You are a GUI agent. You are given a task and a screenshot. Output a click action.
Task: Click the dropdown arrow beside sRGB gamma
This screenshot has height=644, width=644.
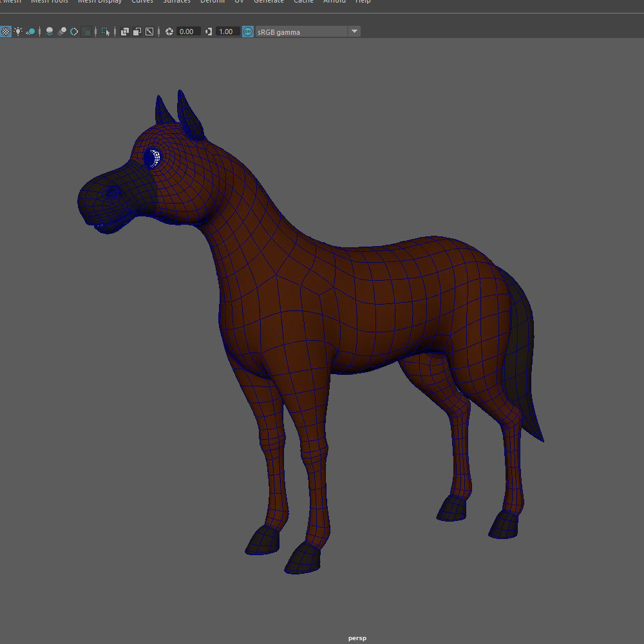[x=354, y=32]
